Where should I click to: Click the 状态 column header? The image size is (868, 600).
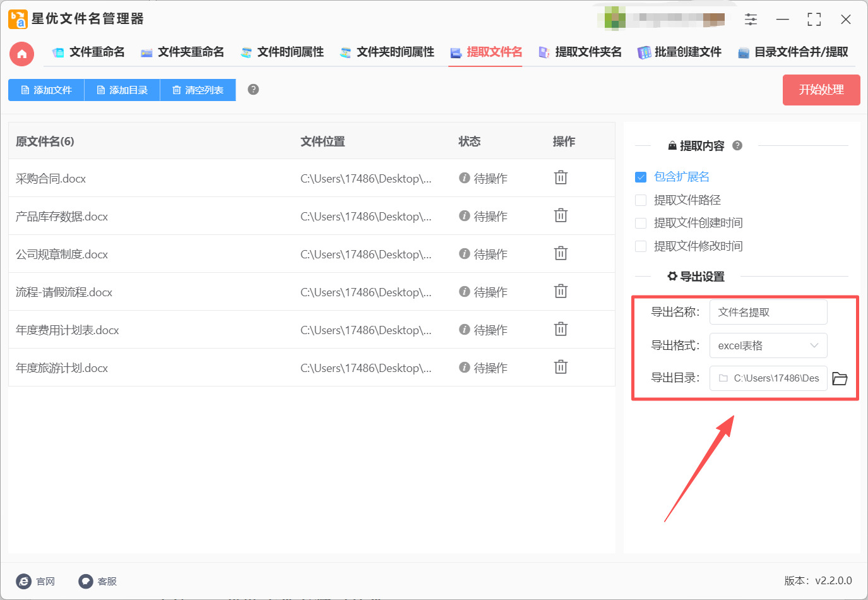pyautogui.click(x=469, y=141)
